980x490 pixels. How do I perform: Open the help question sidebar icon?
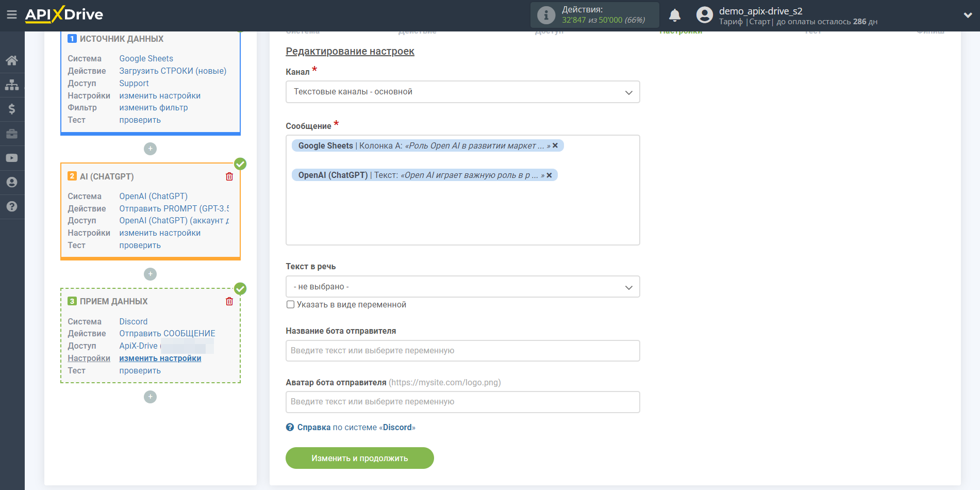point(12,206)
